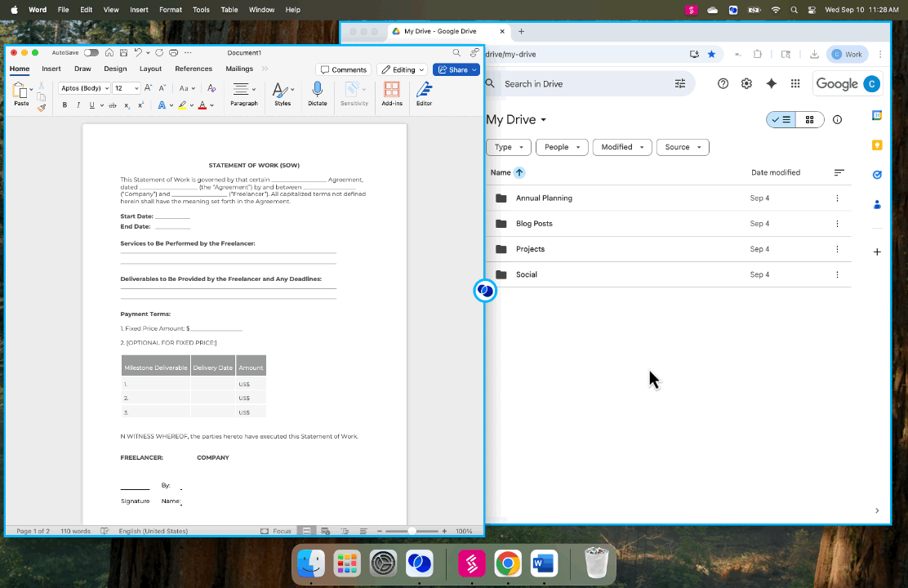The height and width of the screenshot is (588, 908).
Task: Open the Comments panel
Action: pos(343,69)
